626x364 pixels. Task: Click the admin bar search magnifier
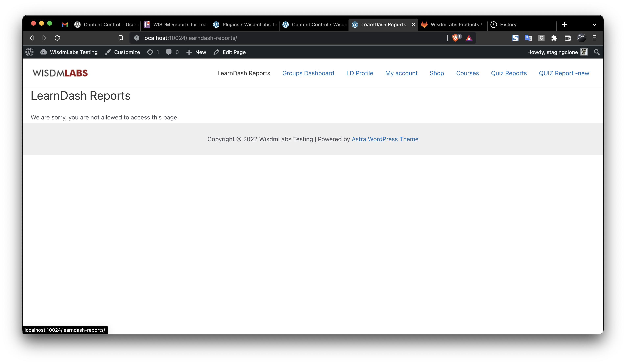(597, 52)
